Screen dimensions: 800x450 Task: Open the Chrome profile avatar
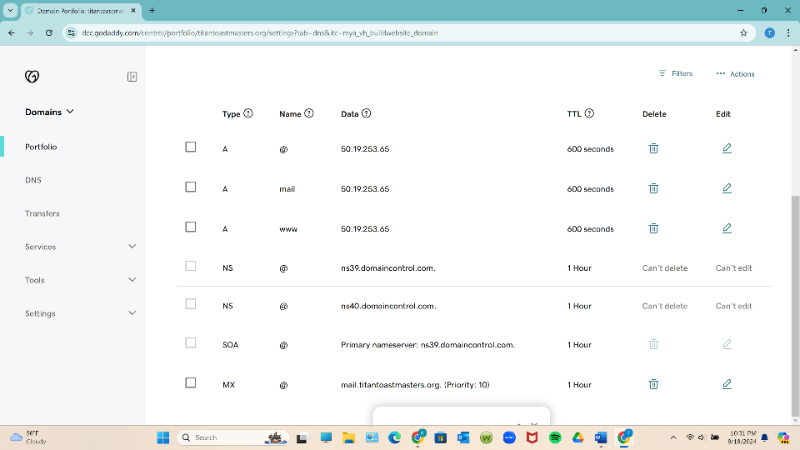[769, 33]
